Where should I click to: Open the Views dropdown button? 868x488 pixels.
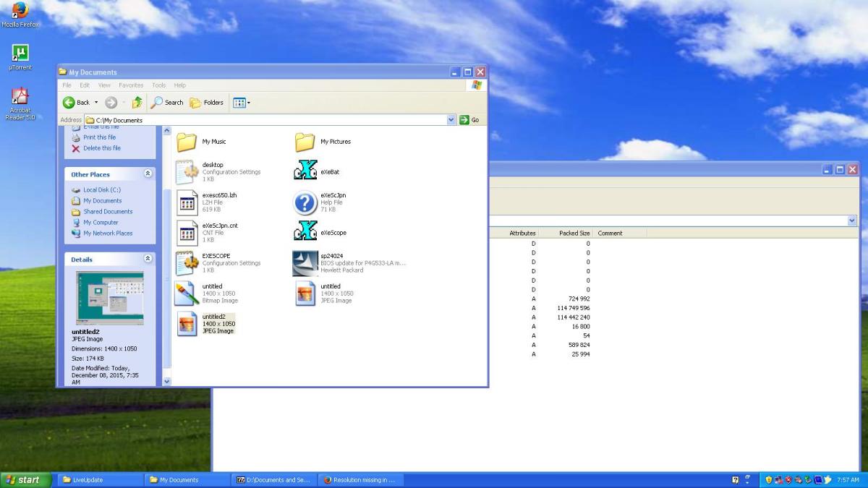tap(242, 103)
